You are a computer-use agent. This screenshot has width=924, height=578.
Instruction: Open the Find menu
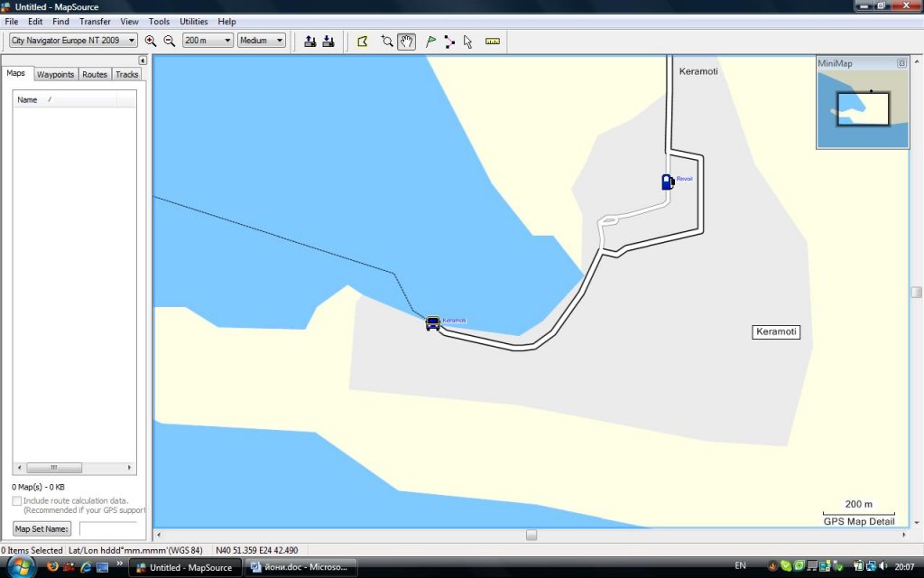pos(60,22)
